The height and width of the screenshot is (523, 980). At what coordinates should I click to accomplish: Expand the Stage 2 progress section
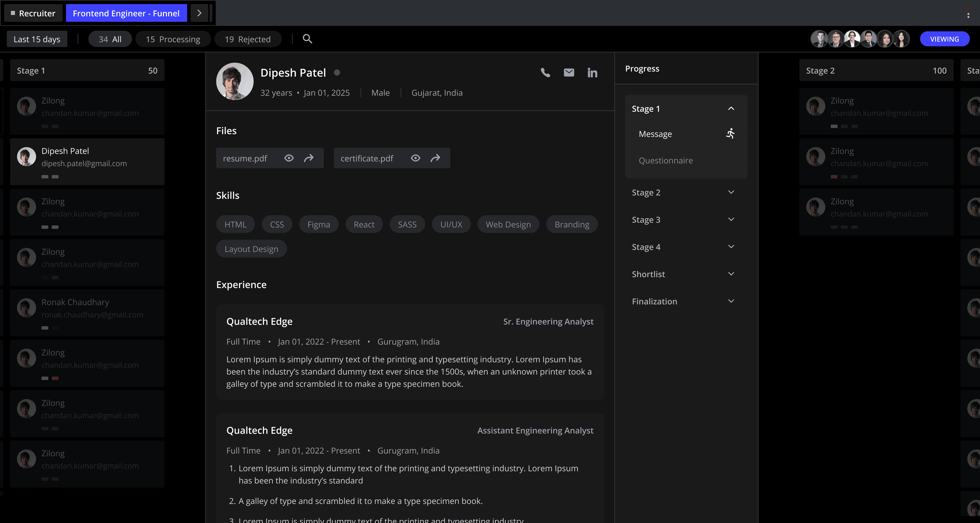[x=731, y=192]
